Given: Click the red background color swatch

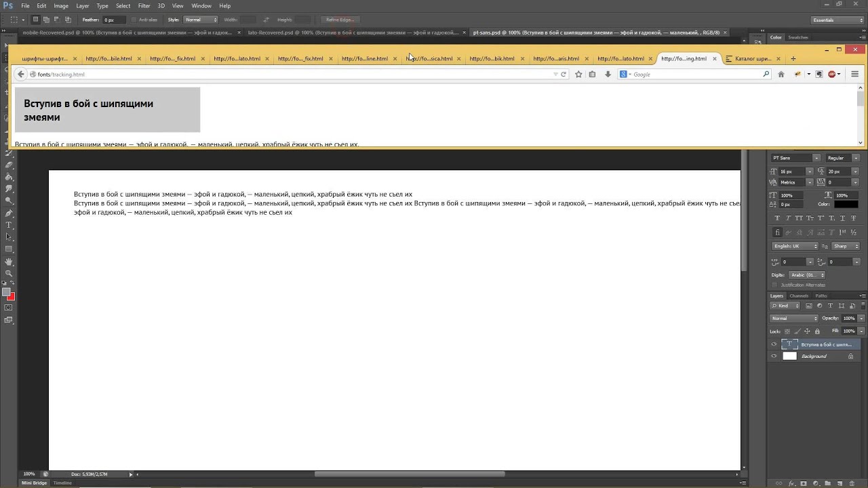Looking at the screenshot, I should 12,297.
